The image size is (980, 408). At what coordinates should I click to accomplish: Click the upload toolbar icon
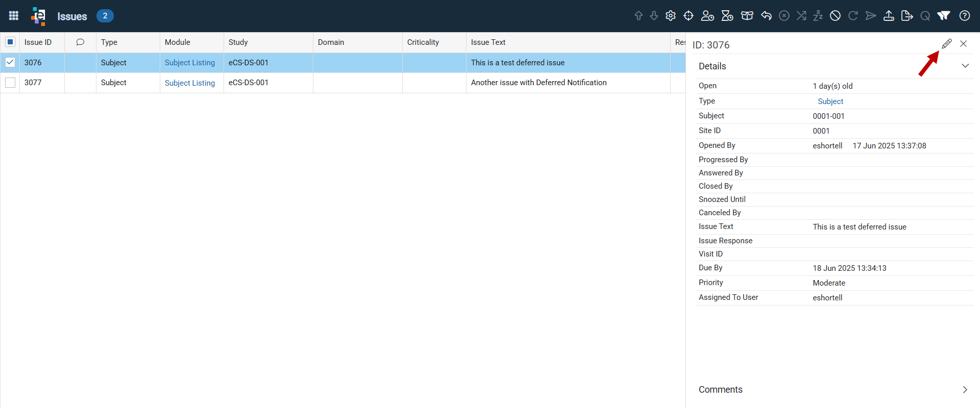[889, 16]
